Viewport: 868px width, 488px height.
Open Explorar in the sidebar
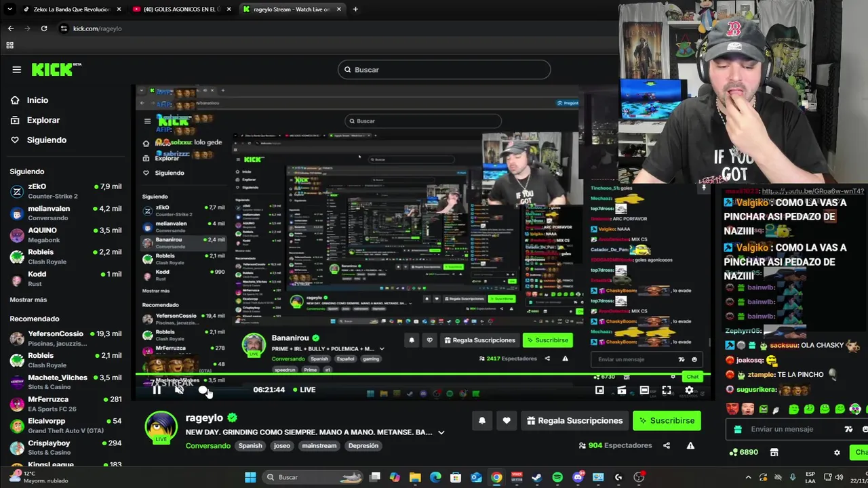(43, 120)
